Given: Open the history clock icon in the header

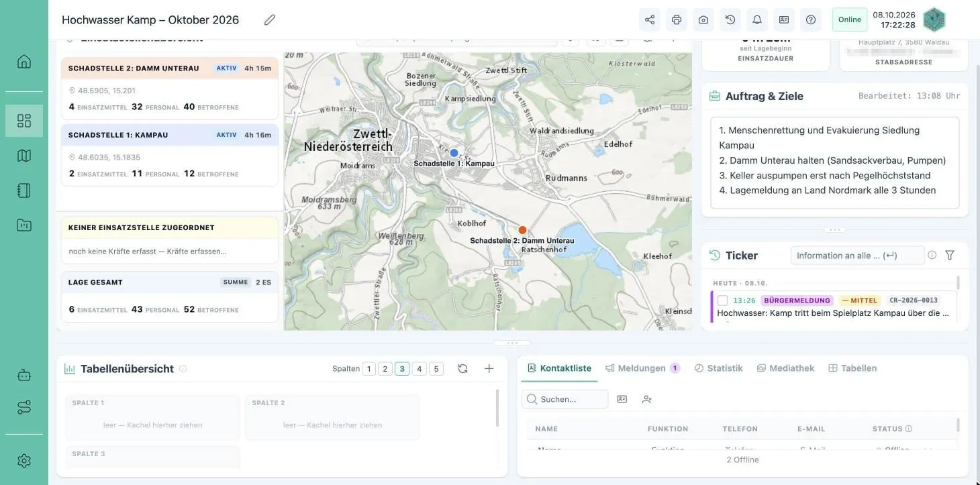Looking at the screenshot, I should [730, 19].
